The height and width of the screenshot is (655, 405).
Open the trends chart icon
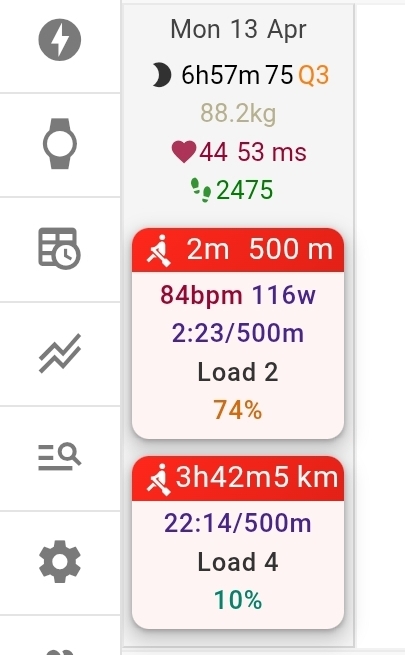click(x=60, y=353)
